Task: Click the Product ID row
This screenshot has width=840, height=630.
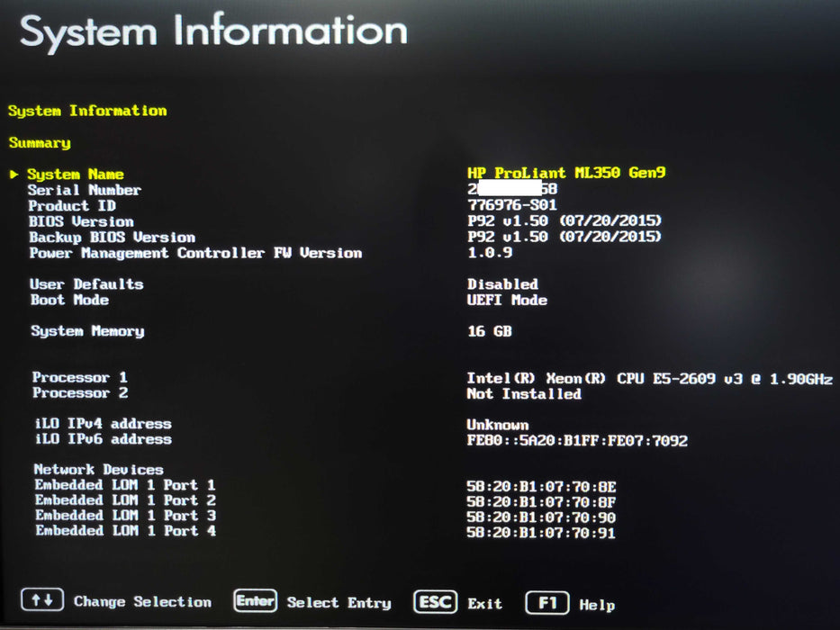Action: [x=72, y=205]
